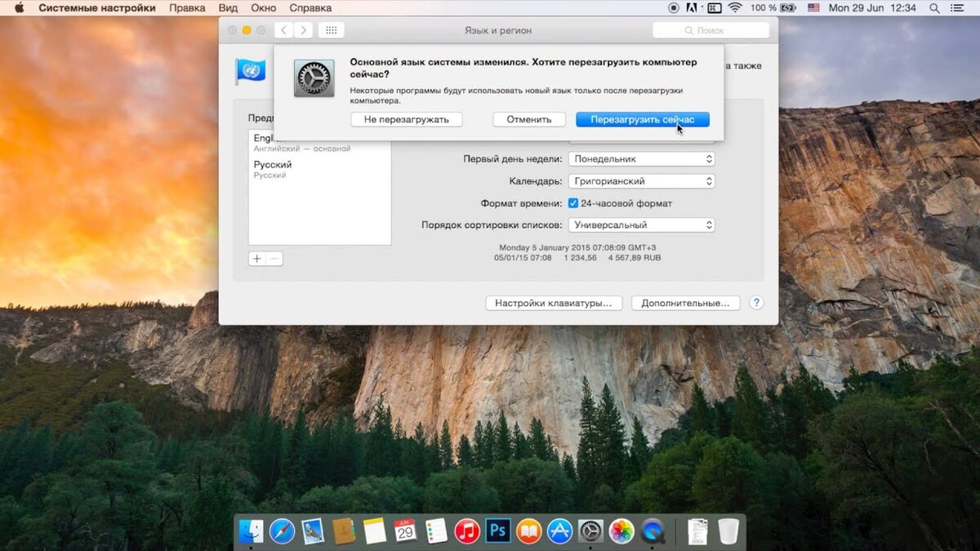
Task: Open Photos app from the Dock
Action: [621, 531]
